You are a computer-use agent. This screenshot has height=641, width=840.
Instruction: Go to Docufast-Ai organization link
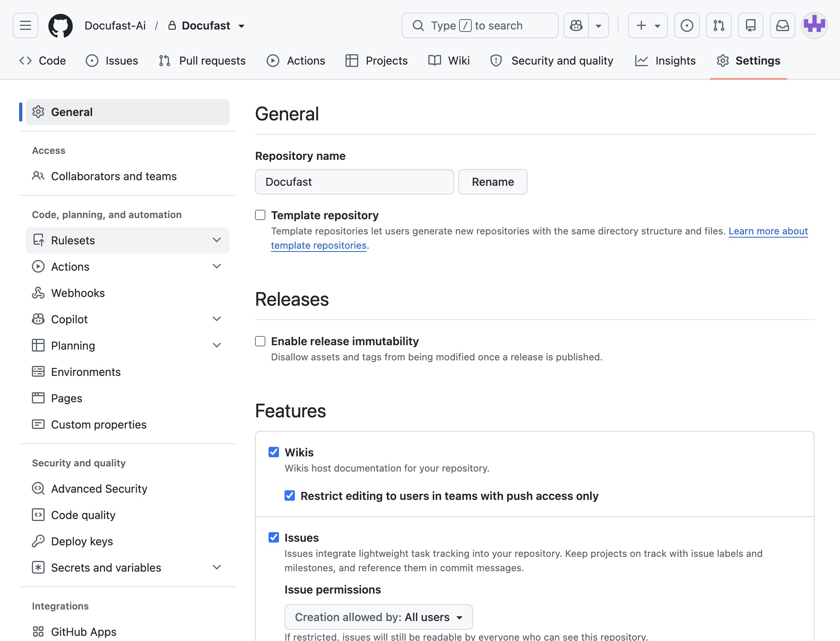(x=115, y=26)
